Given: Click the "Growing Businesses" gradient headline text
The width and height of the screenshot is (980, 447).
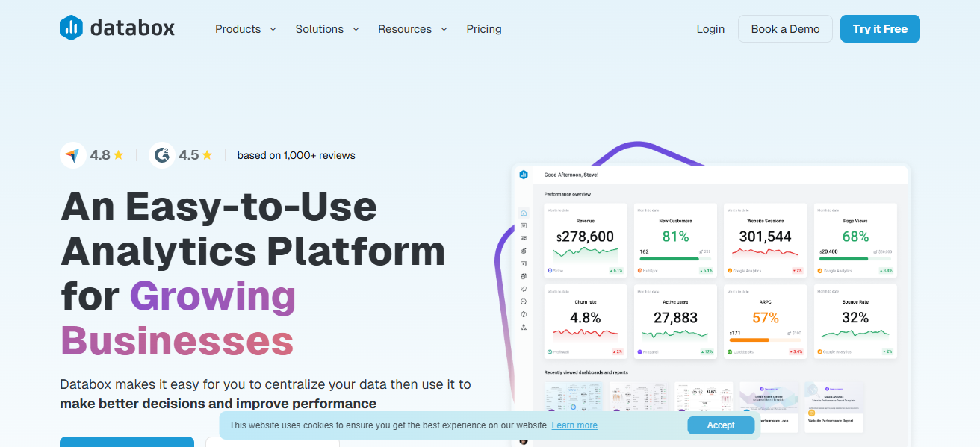Looking at the screenshot, I should click(x=178, y=318).
